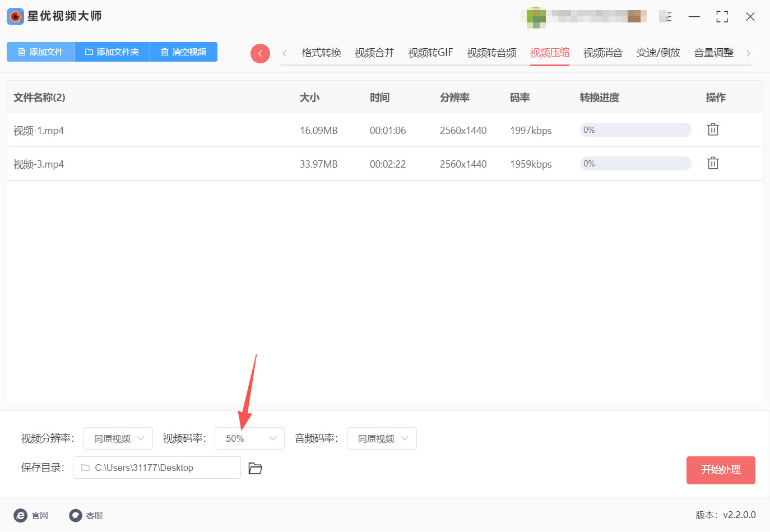Click the 2560x1440 resolution of 视频-3.mp4
Image resolution: width=770 pixels, height=532 pixels.
pyautogui.click(x=463, y=164)
